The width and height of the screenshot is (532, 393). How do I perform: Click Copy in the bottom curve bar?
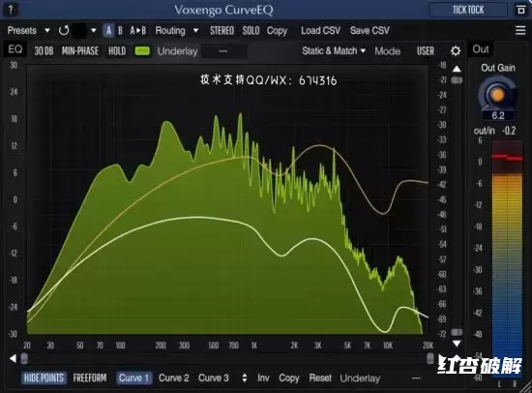pos(289,378)
